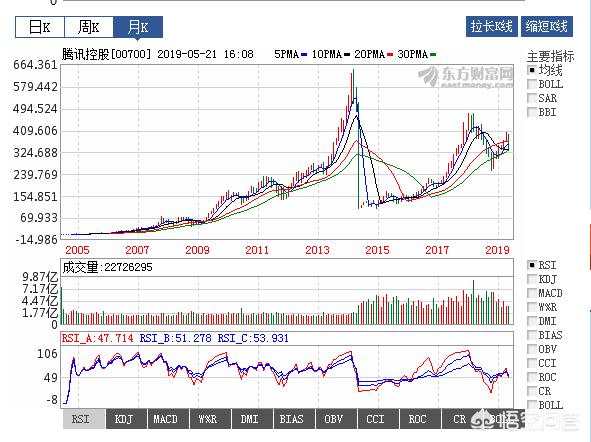Click the RSI_C:53.931 value
This screenshot has height=442, width=591.
(x=253, y=338)
